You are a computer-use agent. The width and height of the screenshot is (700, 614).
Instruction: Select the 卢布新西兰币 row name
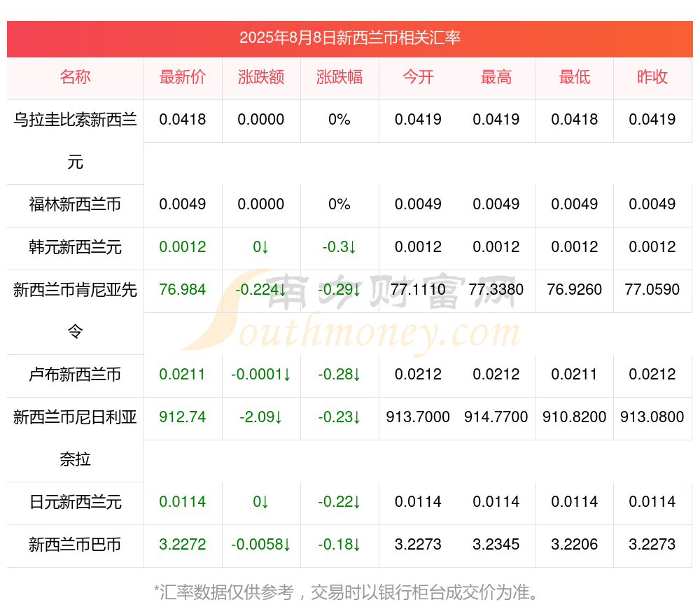coord(75,374)
